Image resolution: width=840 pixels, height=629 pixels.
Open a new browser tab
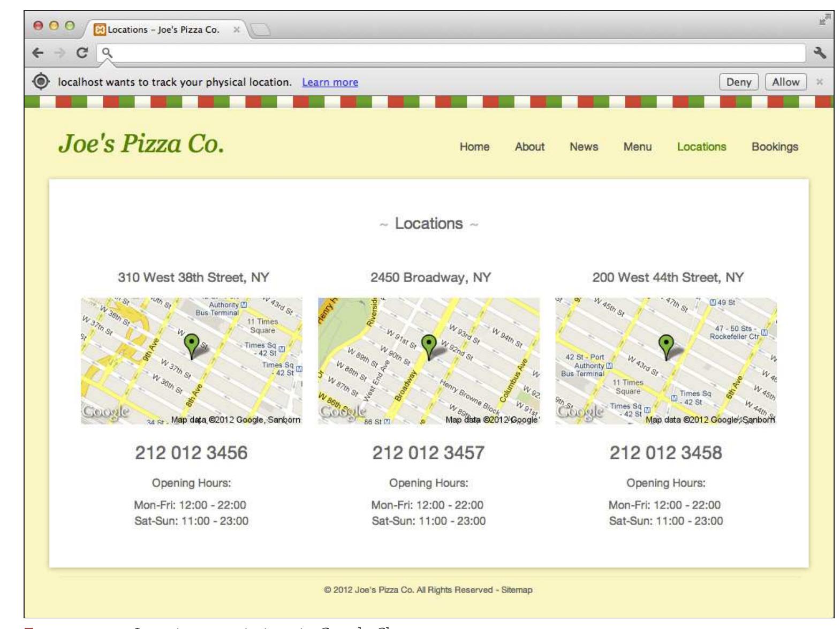tap(261, 30)
